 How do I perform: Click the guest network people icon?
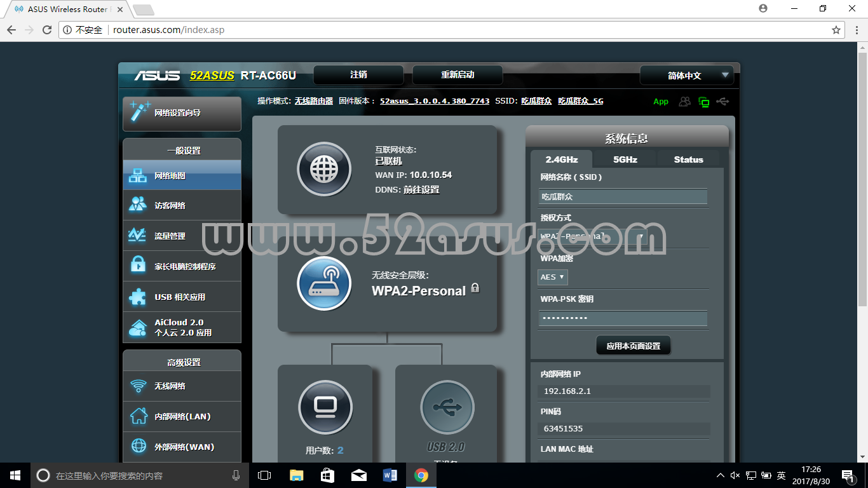[x=138, y=205]
